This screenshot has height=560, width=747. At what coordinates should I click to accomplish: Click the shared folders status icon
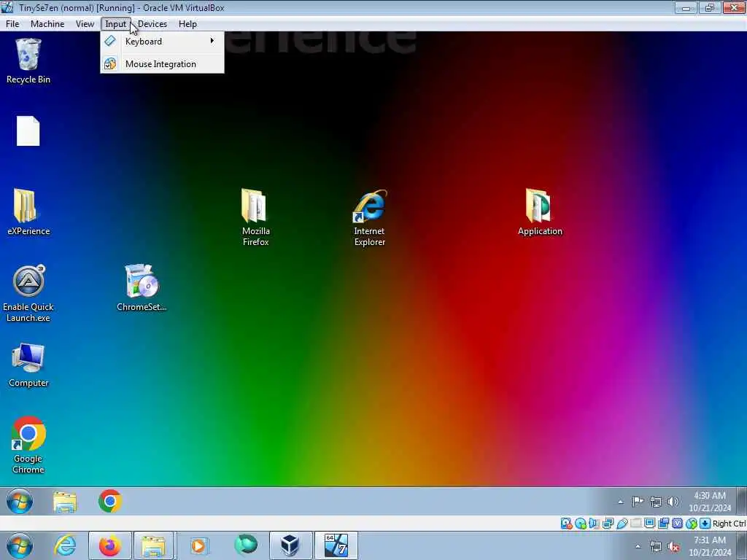[635, 524]
